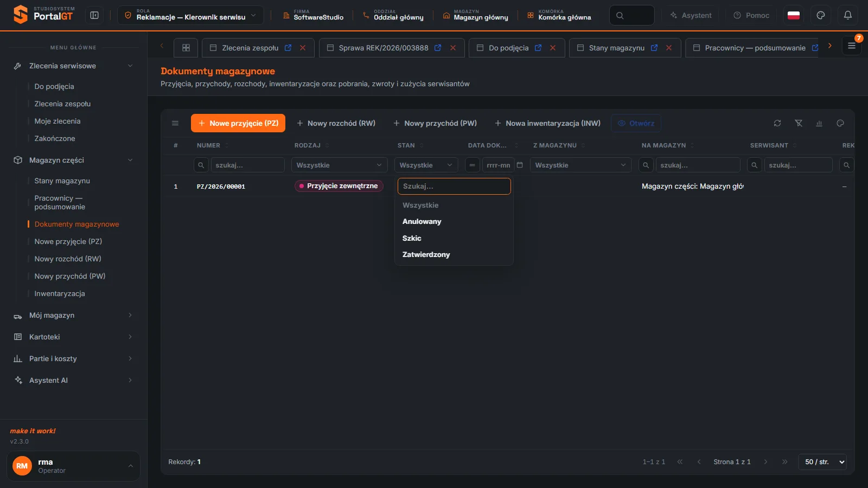
Task: Expand the rma user profile menu
Action: tap(73, 466)
